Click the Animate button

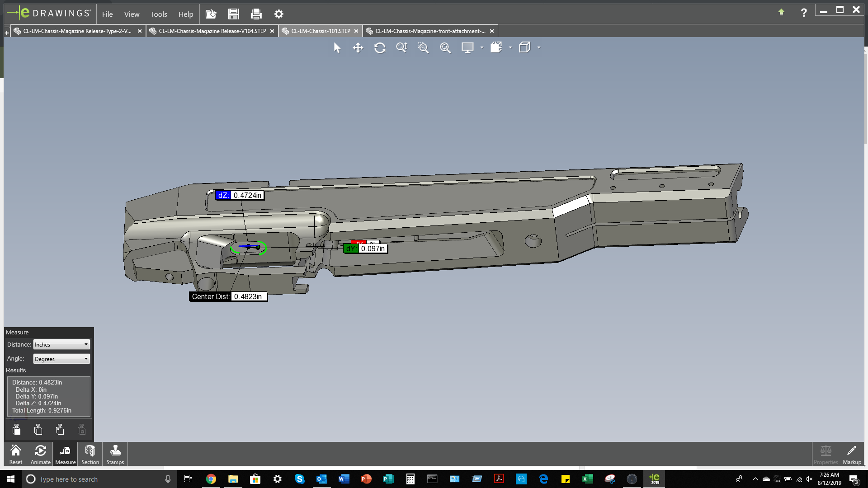pos(41,454)
